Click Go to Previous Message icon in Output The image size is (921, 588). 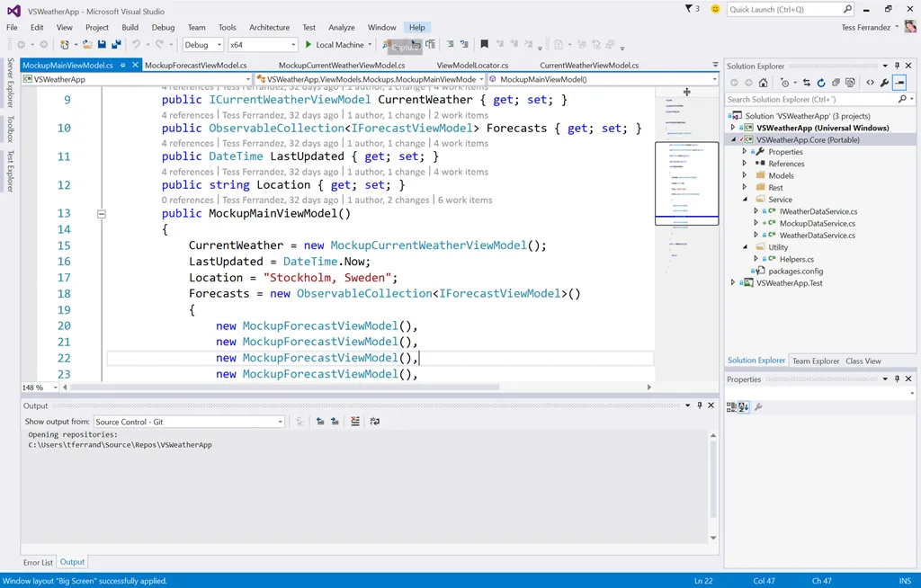tap(320, 421)
